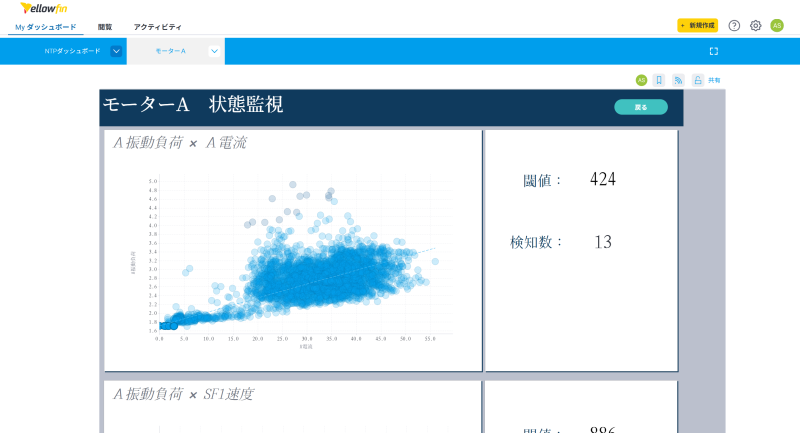Click the lock share icon
This screenshot has width=800, height=433.
(x=697, y=80)
